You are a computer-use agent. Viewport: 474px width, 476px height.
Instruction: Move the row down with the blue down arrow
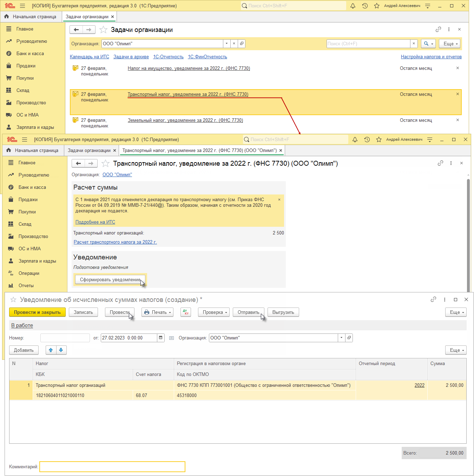61,350
